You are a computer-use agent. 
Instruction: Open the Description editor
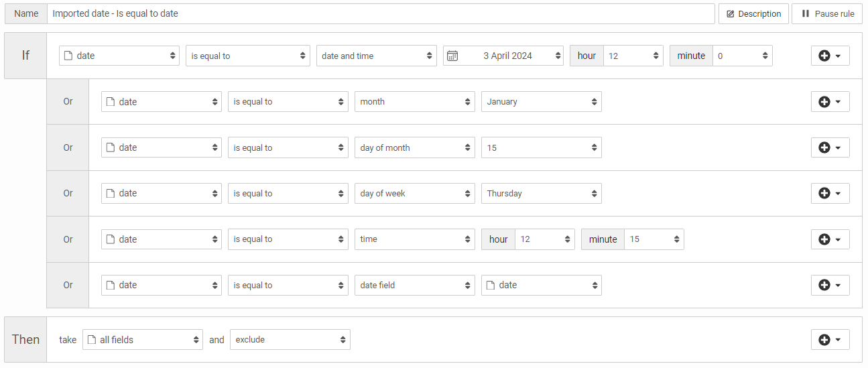[753, 13]
